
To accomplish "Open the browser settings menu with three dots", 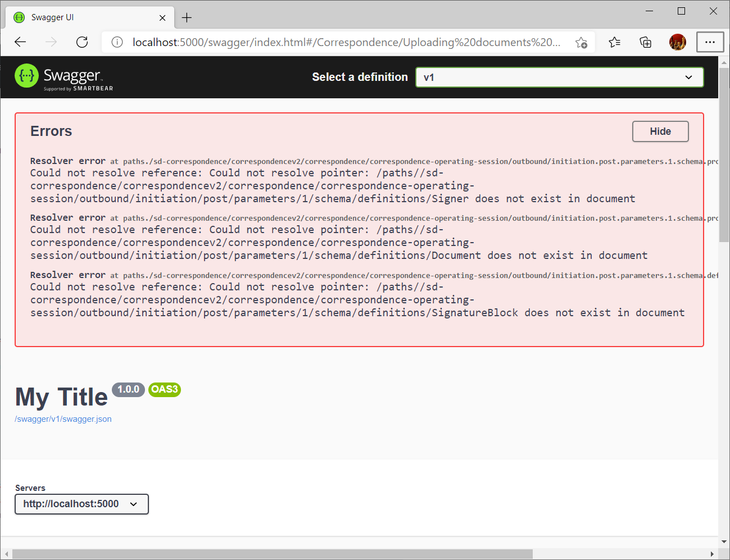I will point(710,42).
